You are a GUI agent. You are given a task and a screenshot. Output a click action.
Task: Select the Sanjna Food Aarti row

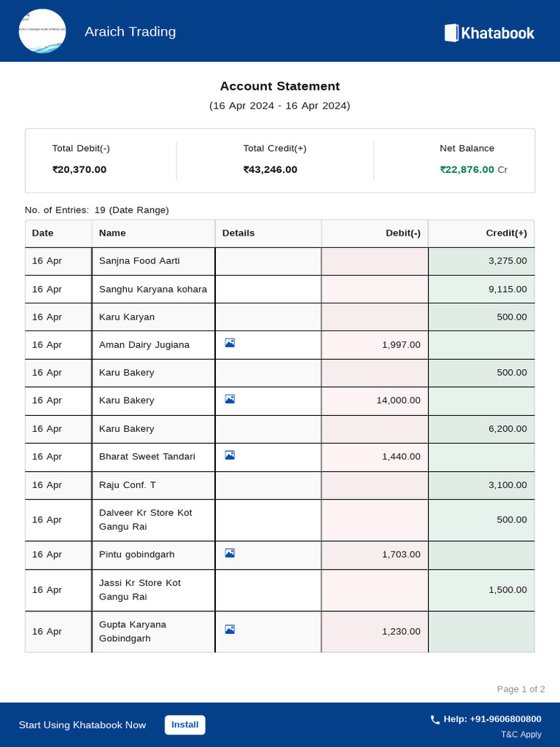(139, 261)
